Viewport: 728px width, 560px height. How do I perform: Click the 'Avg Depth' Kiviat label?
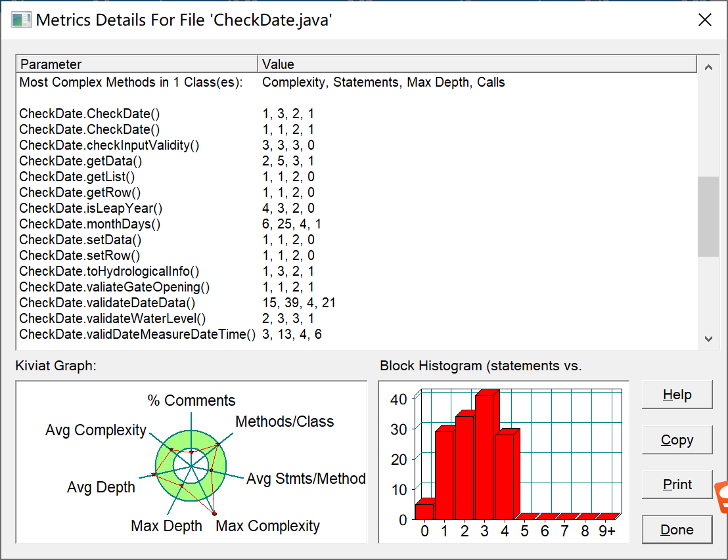(101, 487)
